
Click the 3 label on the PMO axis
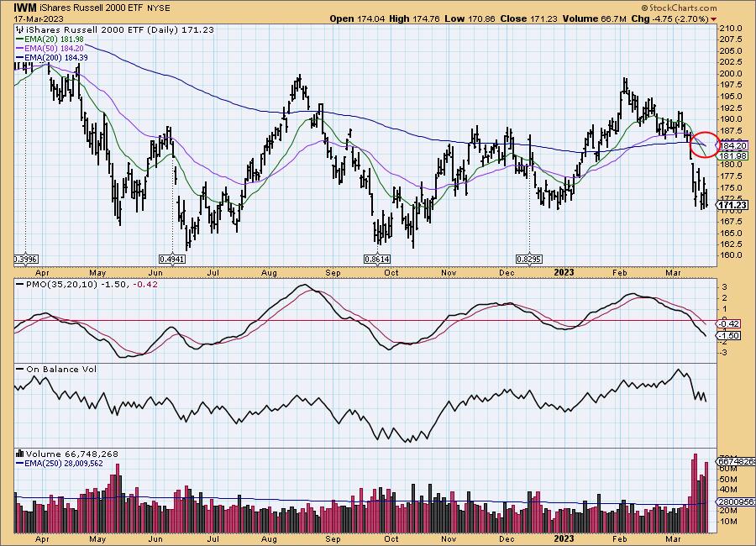pyautogui.click(x=724, y=287)
